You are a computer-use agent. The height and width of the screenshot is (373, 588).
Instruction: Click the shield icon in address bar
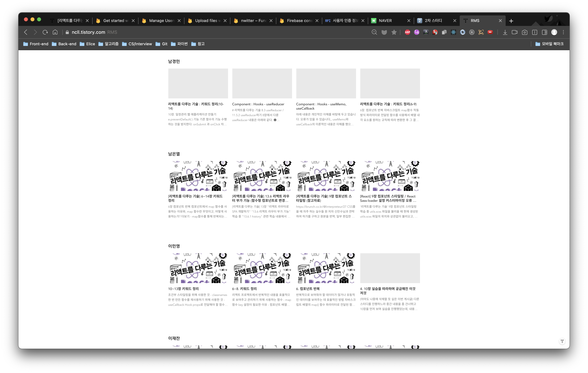coord(384,32)
